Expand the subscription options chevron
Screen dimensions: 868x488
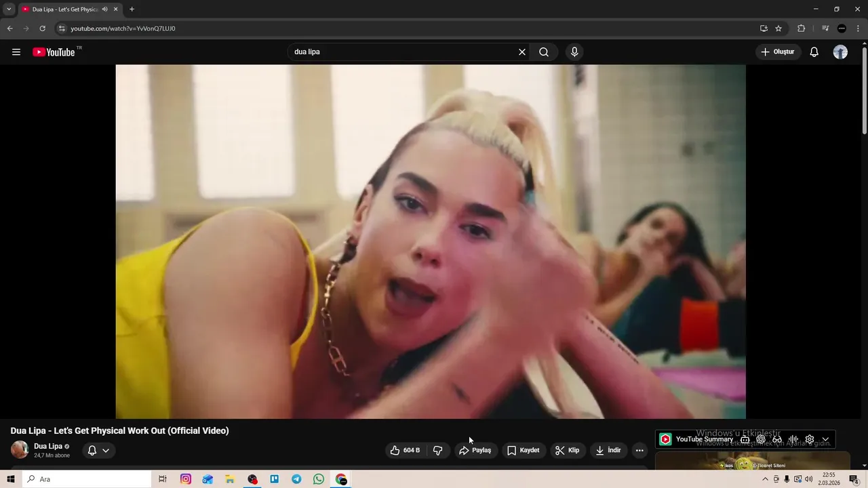106,451
